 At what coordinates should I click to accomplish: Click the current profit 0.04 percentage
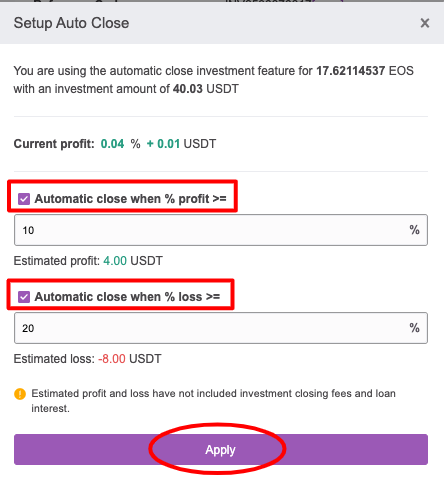[x=112, y=144]
